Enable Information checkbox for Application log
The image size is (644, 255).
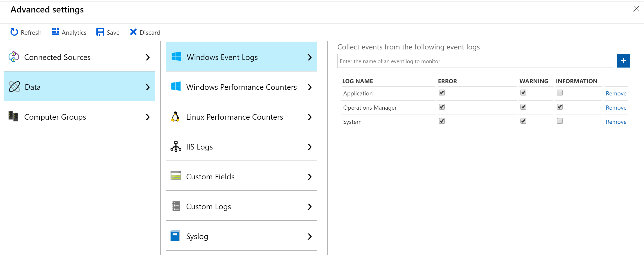coord(560,93)
